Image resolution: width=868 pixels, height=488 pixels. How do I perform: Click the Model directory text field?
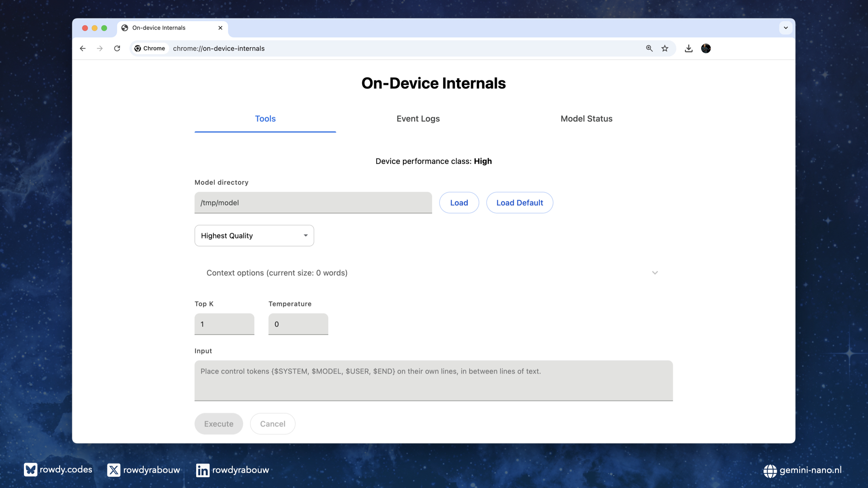tap(313, 203)
